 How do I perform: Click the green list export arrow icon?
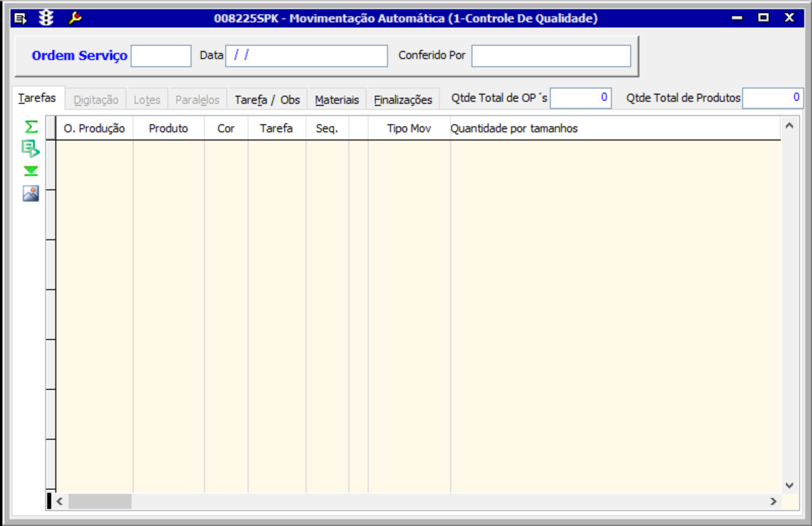(x=31, y=149)
